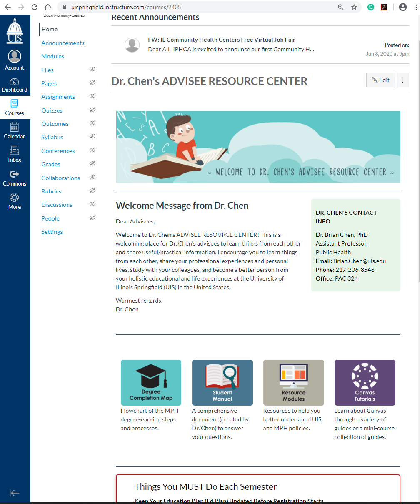This screenshot has width=420, height=504.
Task: Open Commons from global navigation
Action: (x=15, y=178)
